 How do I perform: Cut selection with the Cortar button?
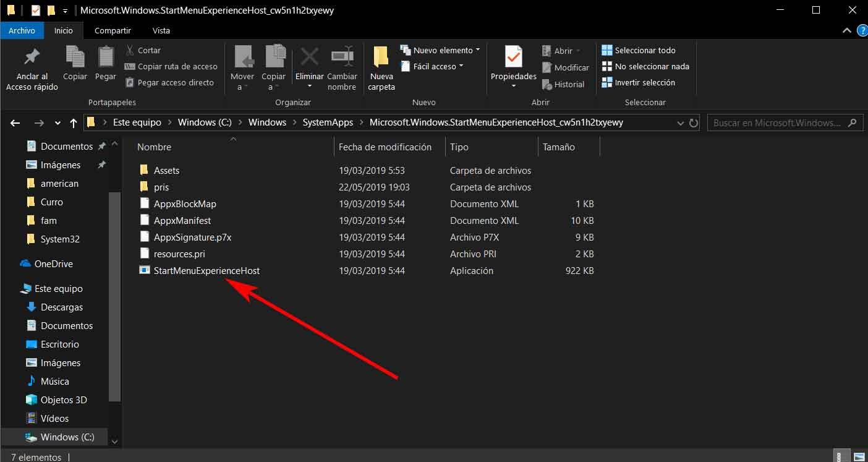[143, 50]
